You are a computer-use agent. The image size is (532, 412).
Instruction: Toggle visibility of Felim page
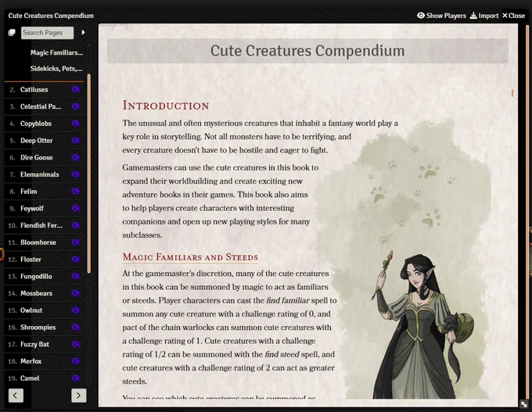(75, 192)
